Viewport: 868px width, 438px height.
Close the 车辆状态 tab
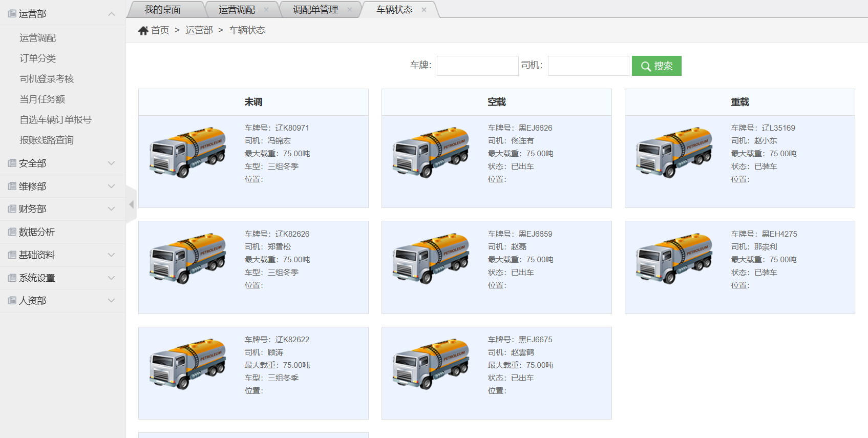click(424, 10)
